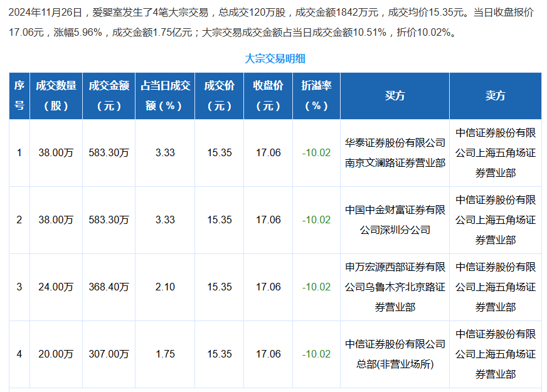Click row 3 sequence number cell
The height and width of the screenshot is (392, 547).
pyautogui.click(x=19, y=287)
